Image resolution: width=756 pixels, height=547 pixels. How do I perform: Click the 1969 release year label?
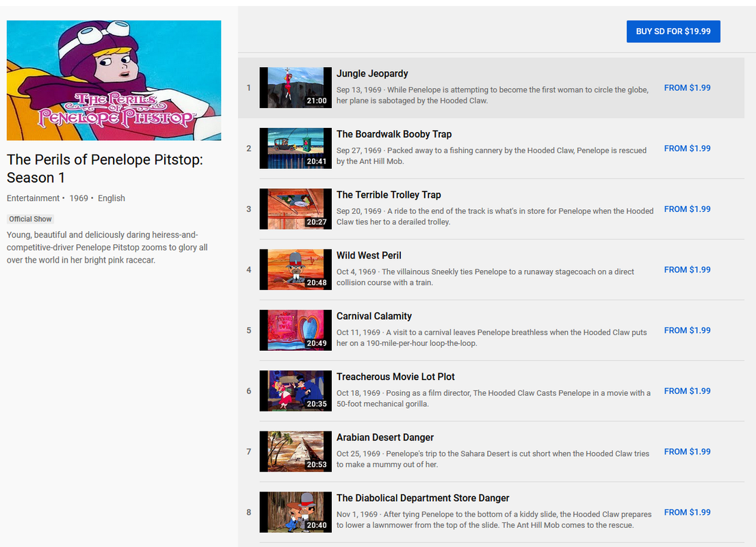(x=79, y=198)
